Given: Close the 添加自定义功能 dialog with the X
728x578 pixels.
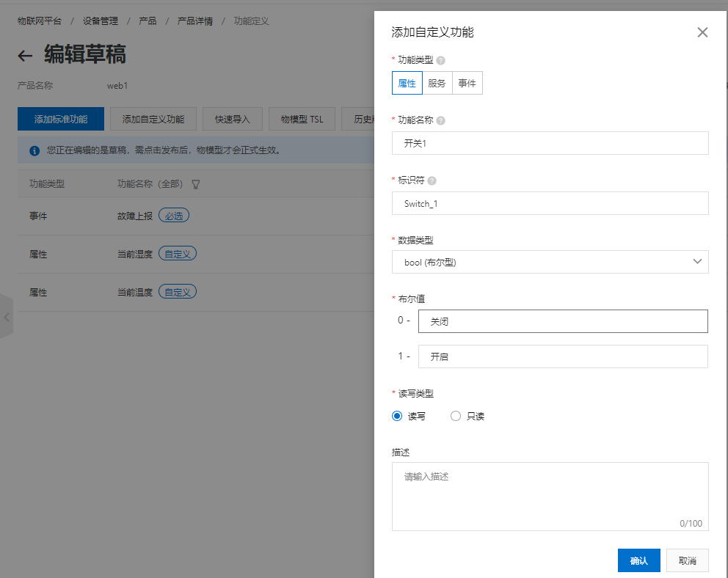Looking at the screenshot, I should [702, 32].
